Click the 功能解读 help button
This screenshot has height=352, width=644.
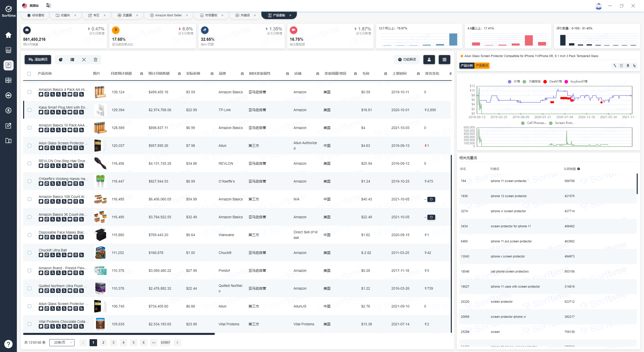click(407, 60)
